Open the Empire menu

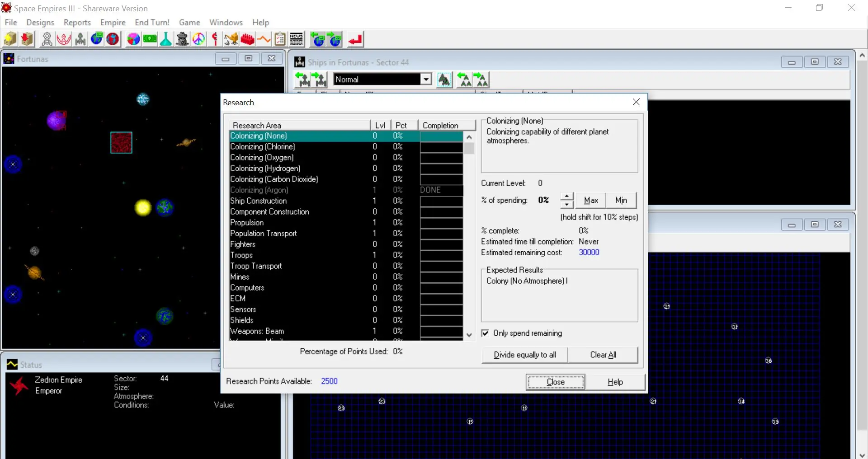[113, 22]
